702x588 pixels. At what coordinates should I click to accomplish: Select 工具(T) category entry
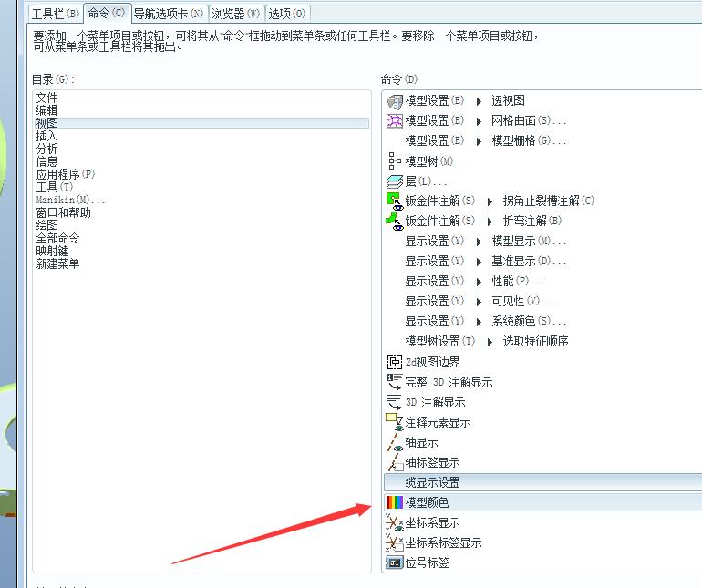(54, 187)
